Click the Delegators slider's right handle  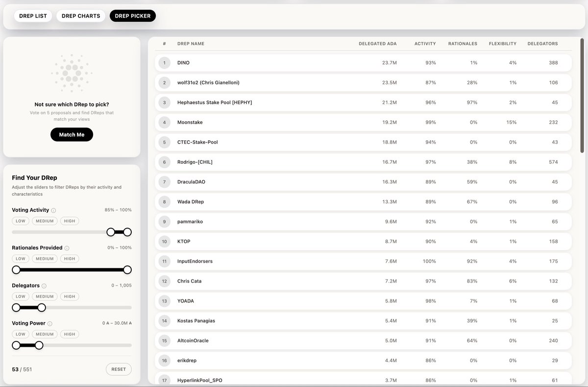tap(42, 308)
